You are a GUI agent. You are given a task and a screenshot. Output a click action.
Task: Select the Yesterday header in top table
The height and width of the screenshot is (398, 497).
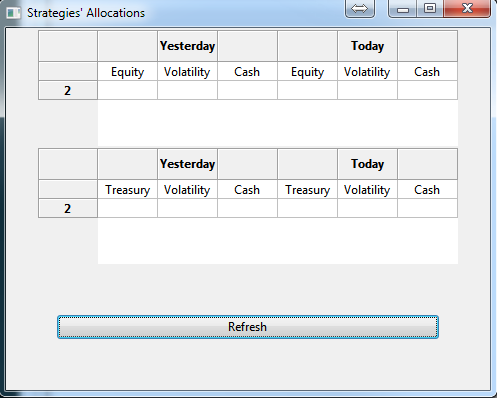[187, 46]
